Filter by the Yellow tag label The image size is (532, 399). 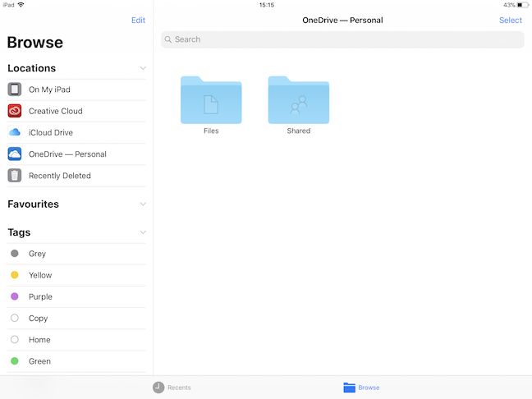40,275
